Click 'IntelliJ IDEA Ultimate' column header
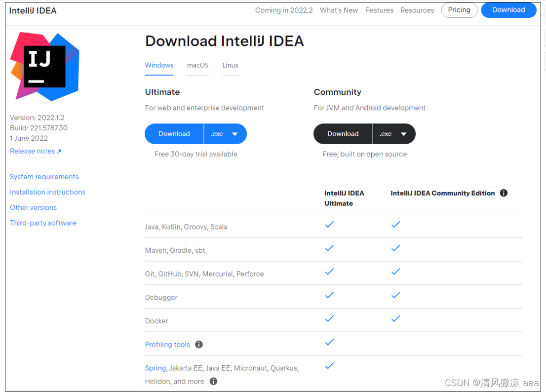 [345, 198]
